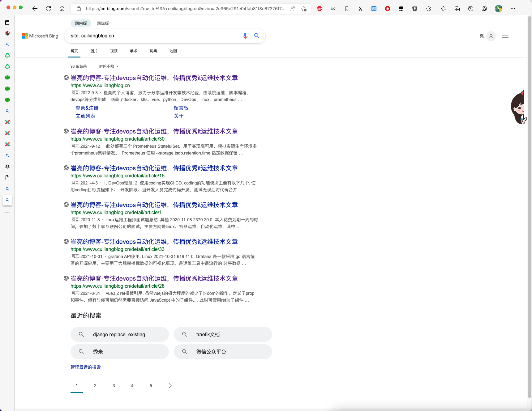
Task: Go to results page 2
Action: tap(95, 386)
